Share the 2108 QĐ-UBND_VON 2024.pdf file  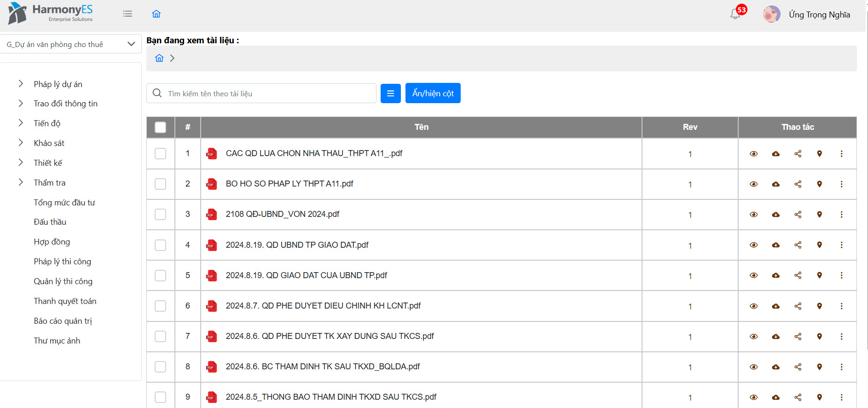(x=798, y=215)
